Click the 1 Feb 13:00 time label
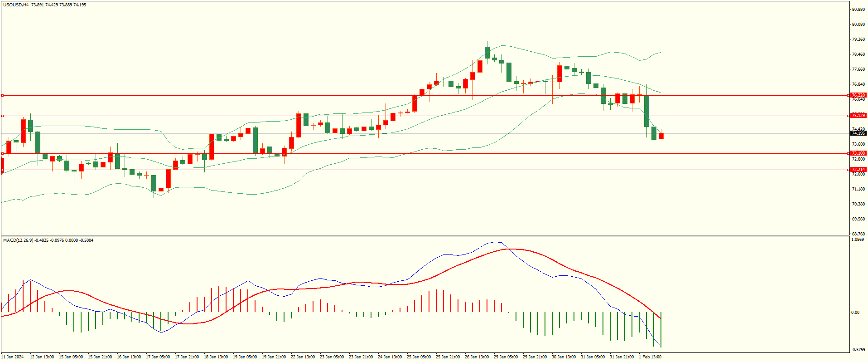 coord(650,357)
